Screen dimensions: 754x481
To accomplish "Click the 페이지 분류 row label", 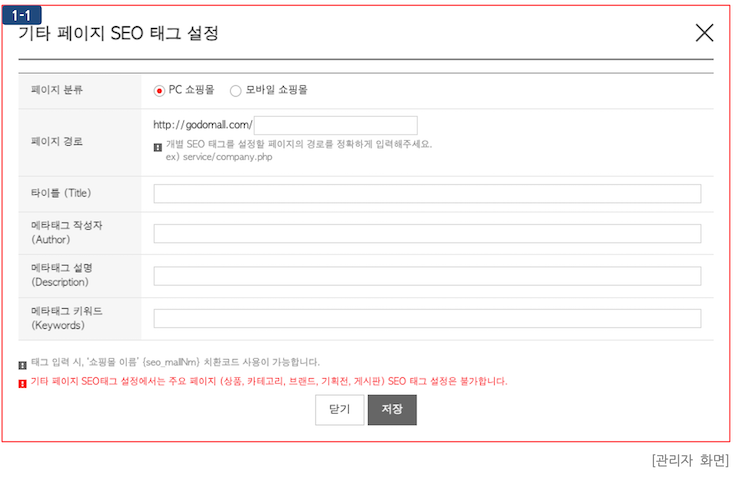I will point(57,90).
